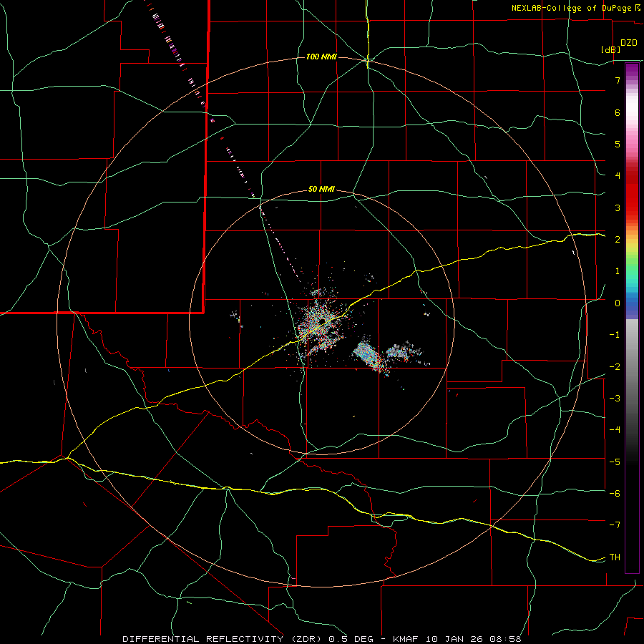Click the 2 tick label on color scale

(618, 240)
